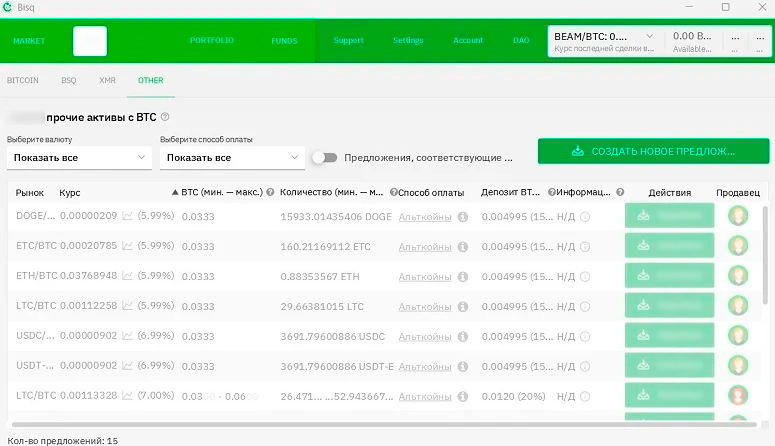Go to the Settings menu
Screen dimensions: 775x446
click(x=408, y=41)
